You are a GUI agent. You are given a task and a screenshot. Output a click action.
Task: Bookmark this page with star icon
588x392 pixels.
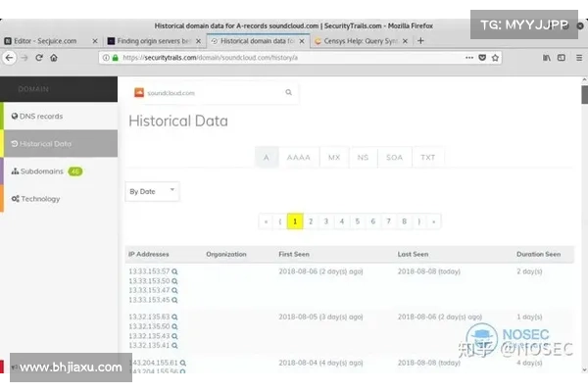click(x=495, y=58)
